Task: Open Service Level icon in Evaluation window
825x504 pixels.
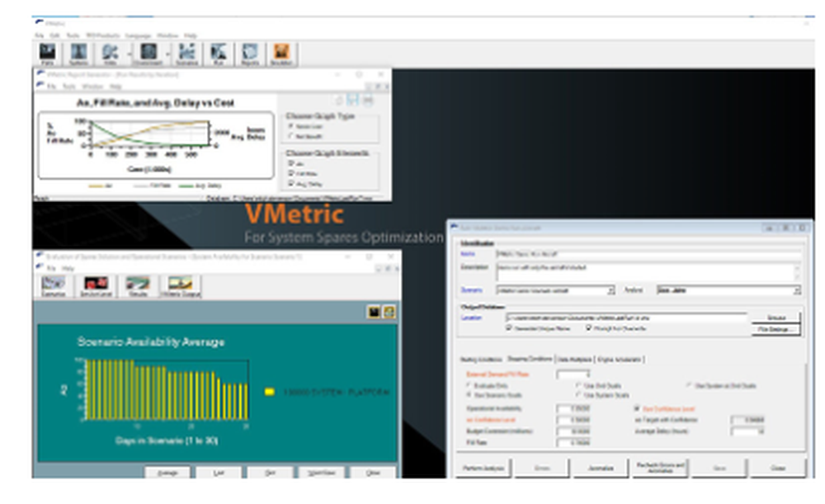Action: [96, 286]
